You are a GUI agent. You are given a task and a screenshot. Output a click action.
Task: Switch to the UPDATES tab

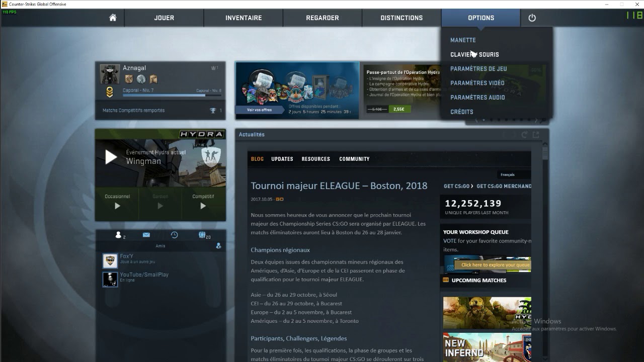point(282,159)
